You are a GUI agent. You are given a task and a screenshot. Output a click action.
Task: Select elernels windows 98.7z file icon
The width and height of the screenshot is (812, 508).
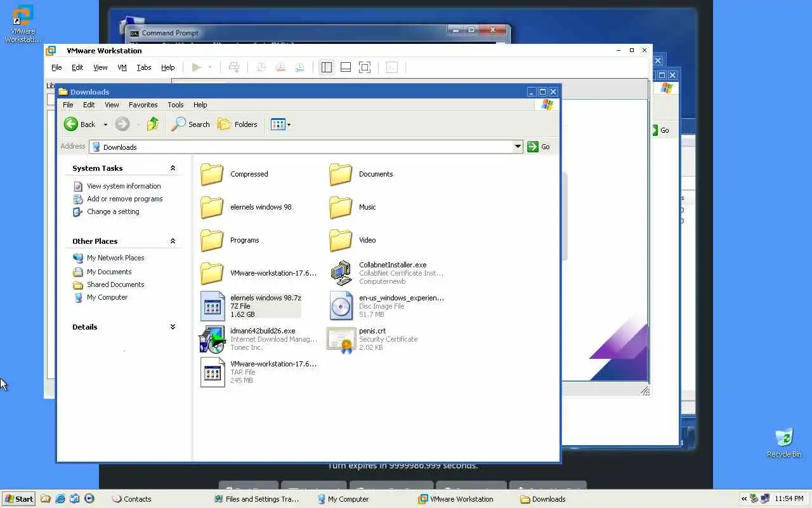(213, 306)
